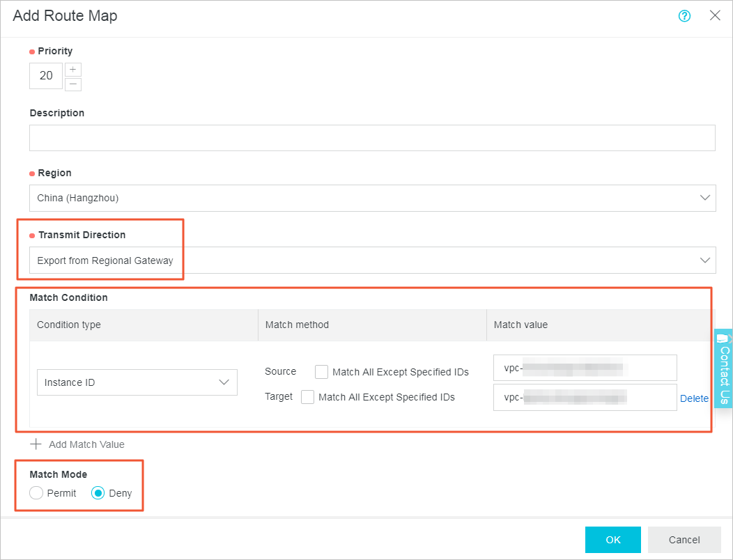Click the plus icon beside Add Match Value
The width and height of the screenshot is (733, 560).
(36, 444)
